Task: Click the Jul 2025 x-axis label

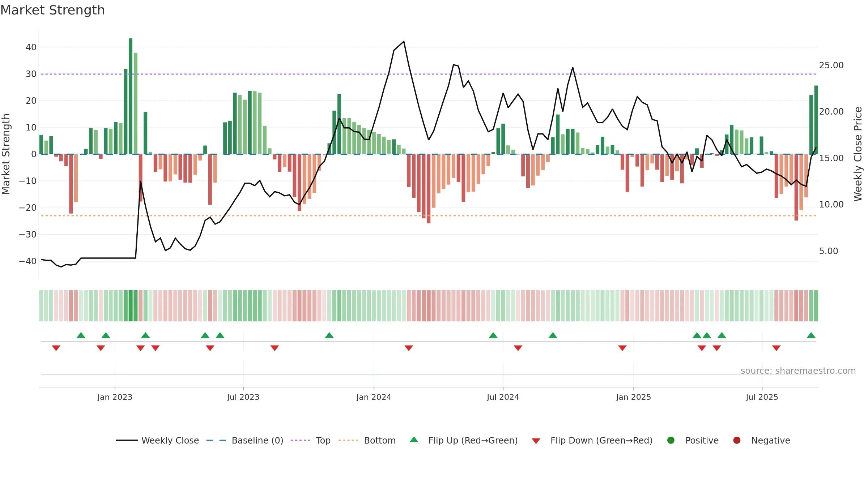Action: pyautogui.click(x=762, y=397)
